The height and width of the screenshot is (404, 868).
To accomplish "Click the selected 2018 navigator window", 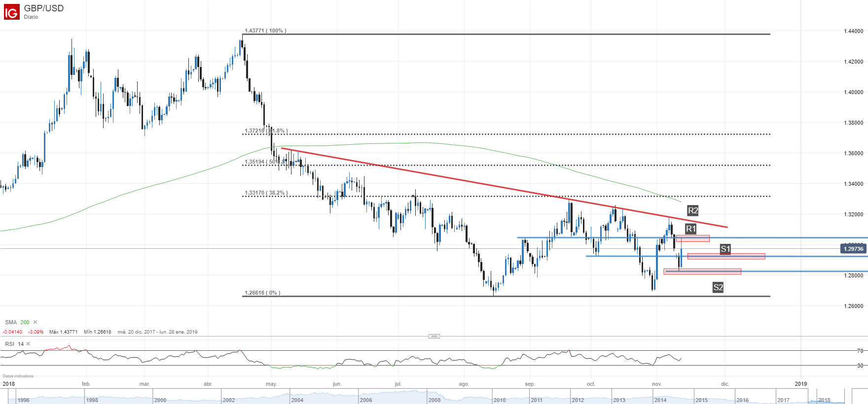I will (827, 396).
